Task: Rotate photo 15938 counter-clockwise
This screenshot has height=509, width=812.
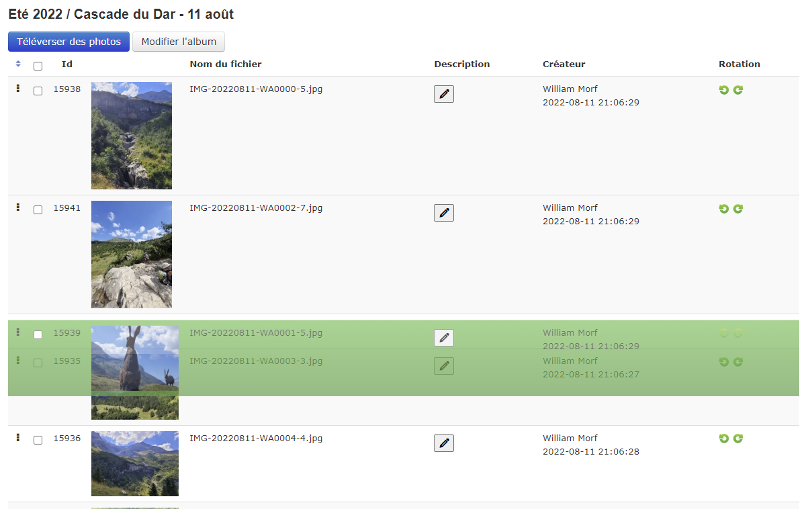Action: click(x=724, y=90)
